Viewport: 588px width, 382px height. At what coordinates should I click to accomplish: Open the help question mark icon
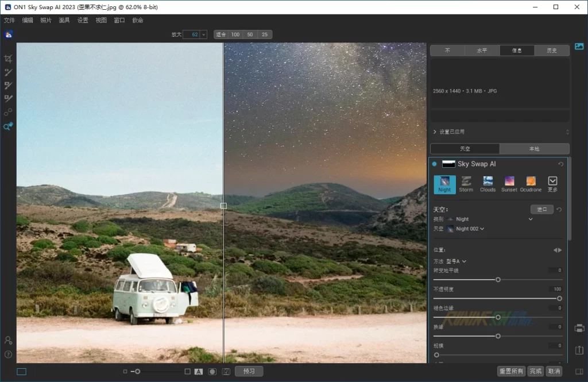coord(8,354)
